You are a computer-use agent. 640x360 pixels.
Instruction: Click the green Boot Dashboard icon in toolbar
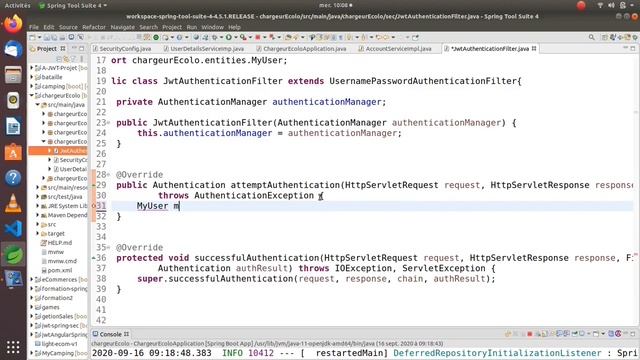click(x=156, y=37)
